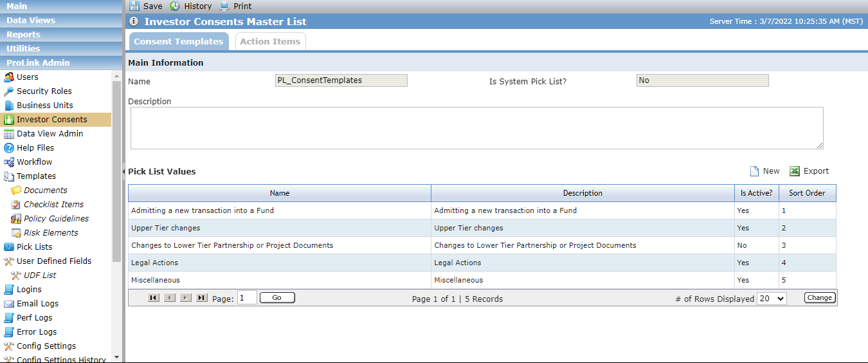Collapse the ProLink Admin section
This screenshot has height=363, width=868.
61,63
